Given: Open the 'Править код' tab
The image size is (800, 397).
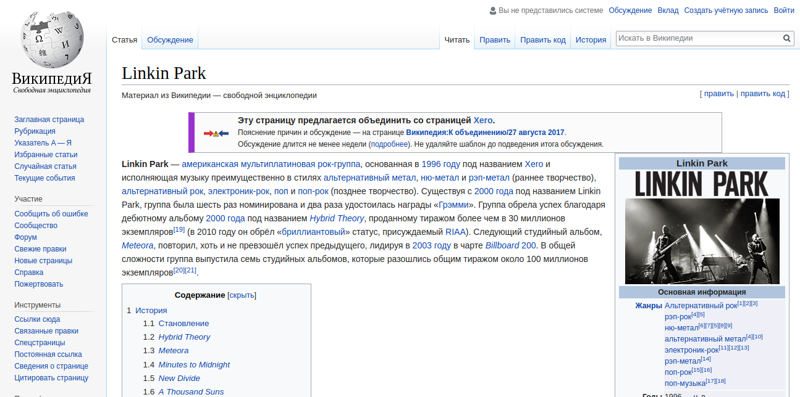Looking at the screenshot, I should [x=543, y=40].
